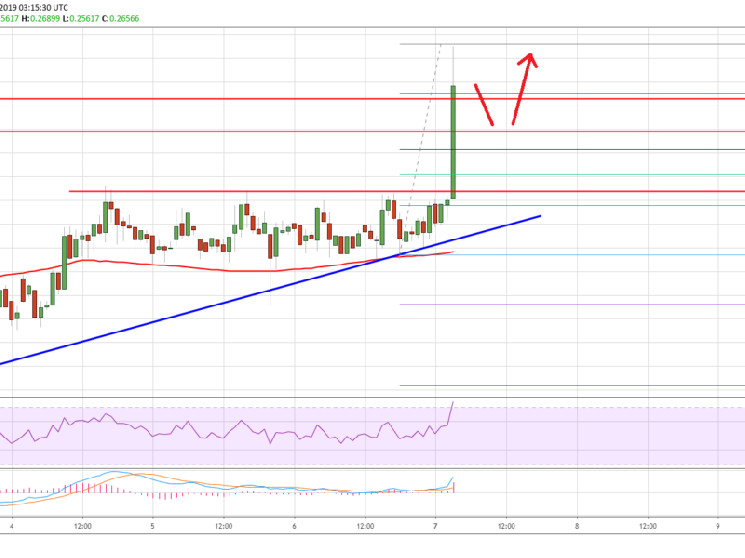Click the date label 6 on time axis
Viewport: 745px width, 558px height.
(x=294, y=526)
